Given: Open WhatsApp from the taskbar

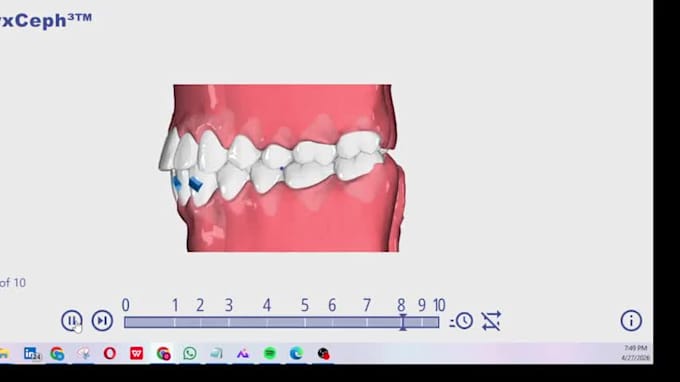Looking at the screenshot, I should click(190, 353).
